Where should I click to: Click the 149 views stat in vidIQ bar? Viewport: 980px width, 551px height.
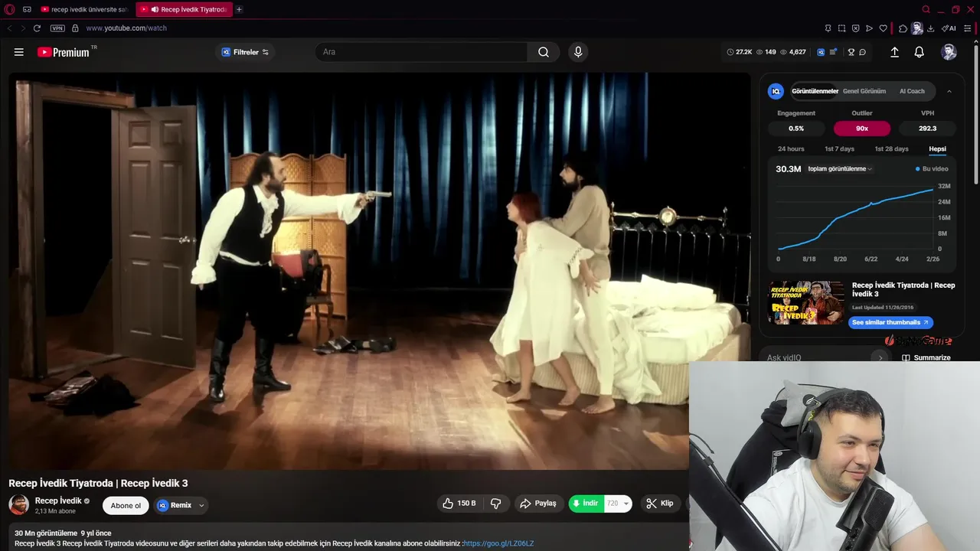tap(766, 52)
